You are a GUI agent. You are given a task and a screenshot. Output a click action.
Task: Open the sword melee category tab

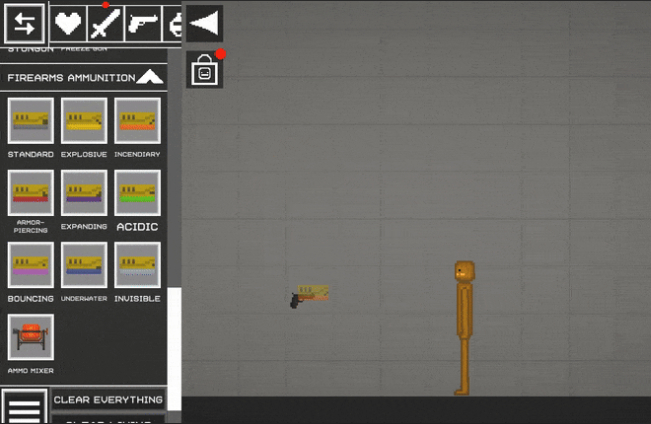105,23
